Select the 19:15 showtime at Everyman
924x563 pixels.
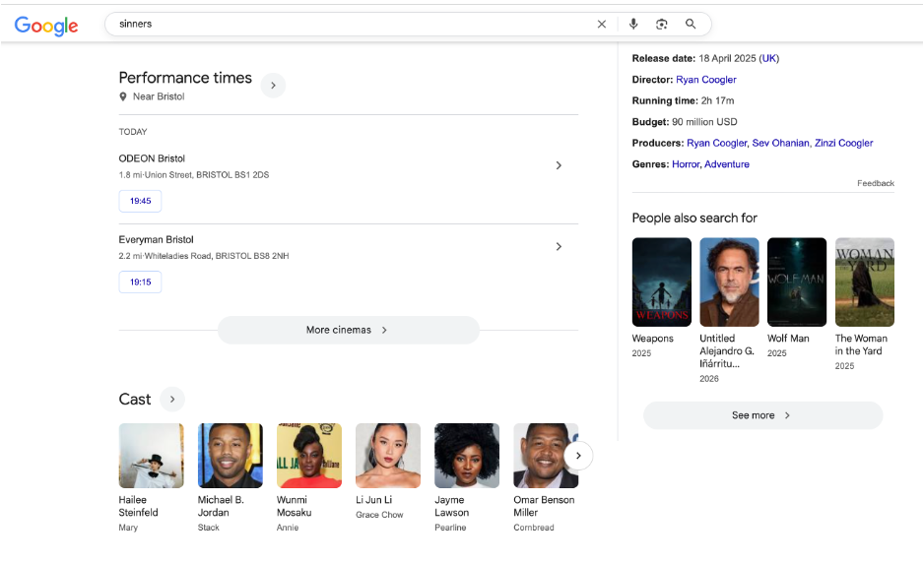pos(140,282)
